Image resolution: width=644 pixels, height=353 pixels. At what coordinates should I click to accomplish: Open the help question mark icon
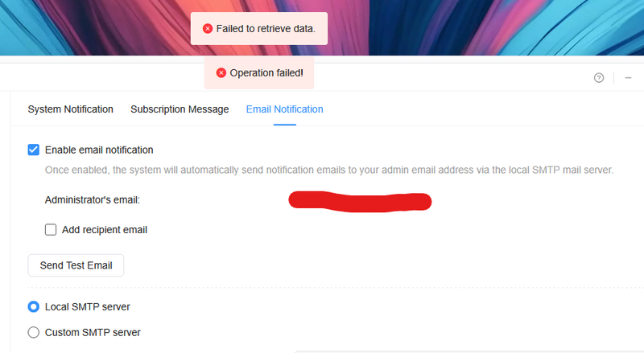(598, 77)
